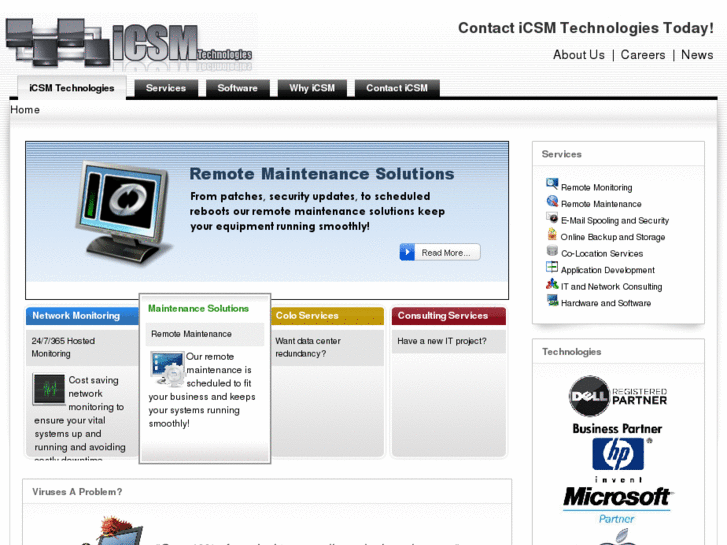
Task: Click the HP Business Partner logo
Action: pyautogui.click(x=618, y=452)
